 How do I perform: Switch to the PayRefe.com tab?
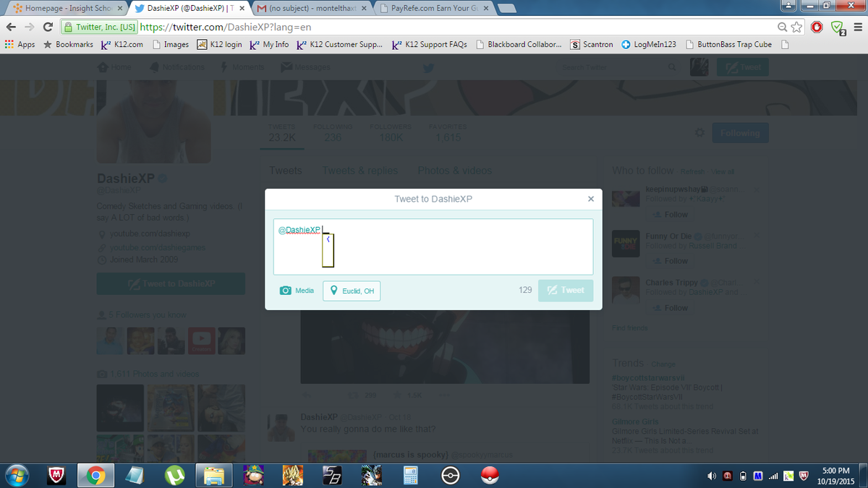coord(434,9)
